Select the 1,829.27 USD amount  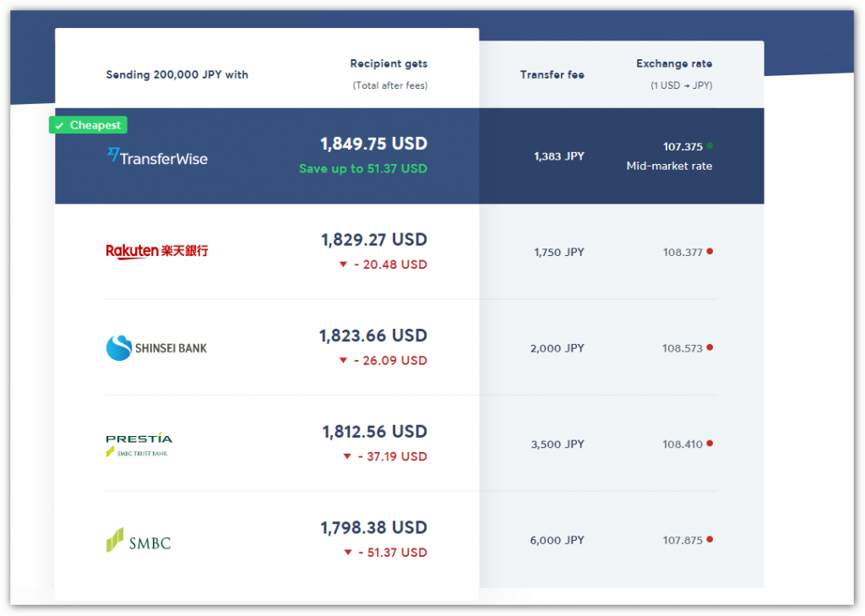[374, 240]
